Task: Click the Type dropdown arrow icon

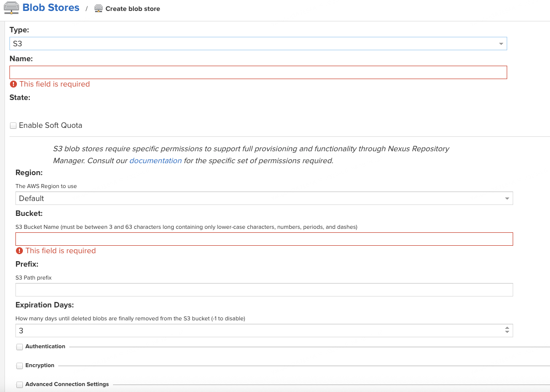Action: pyautogui.click(x=501, y=43)
